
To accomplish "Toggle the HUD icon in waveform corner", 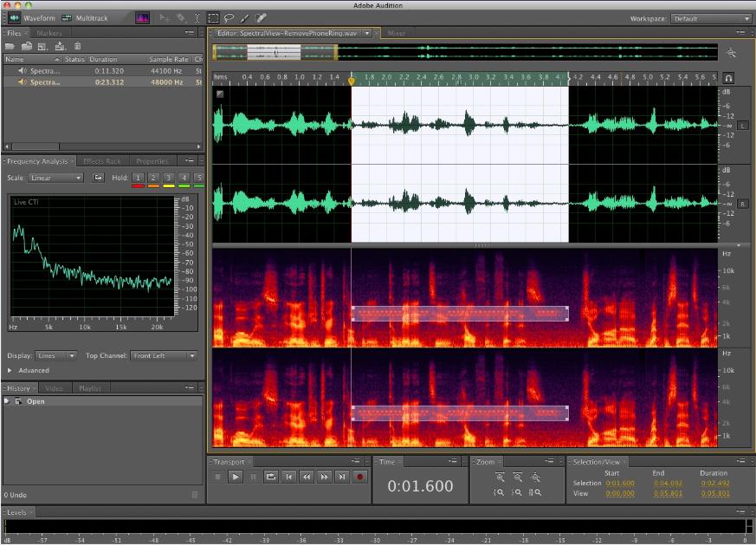I will point(220,94).
